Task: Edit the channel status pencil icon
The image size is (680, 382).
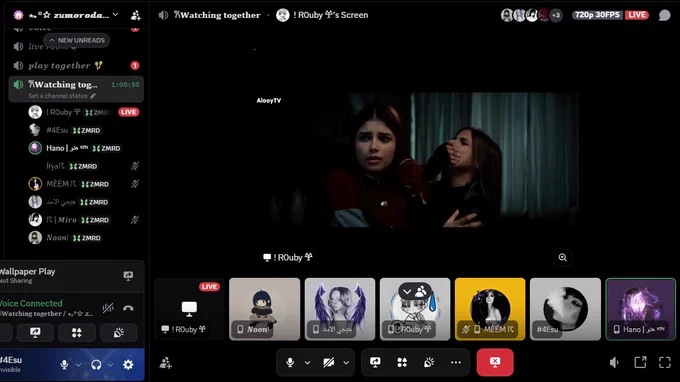Action: pos(93,96)
